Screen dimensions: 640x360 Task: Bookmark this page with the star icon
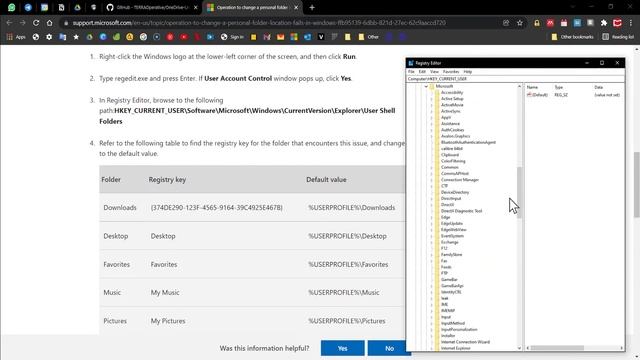pyautogui.click(x=520, y=23)
